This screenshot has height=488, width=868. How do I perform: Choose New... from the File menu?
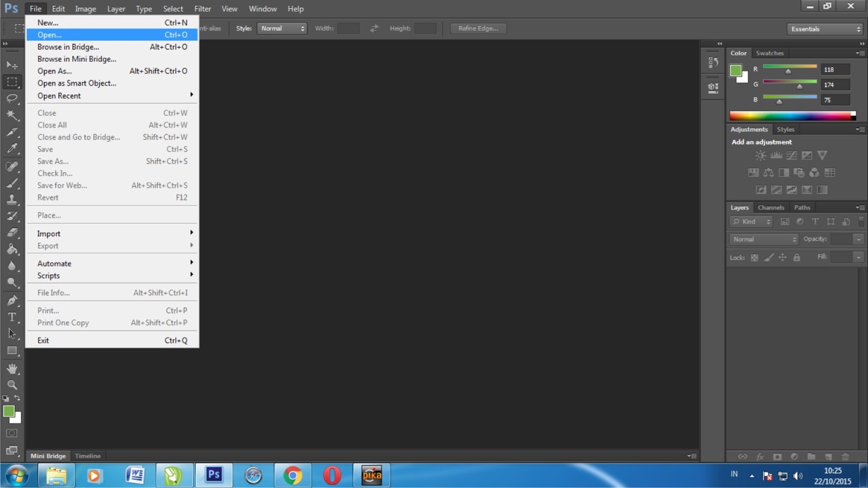pos(112,23)
